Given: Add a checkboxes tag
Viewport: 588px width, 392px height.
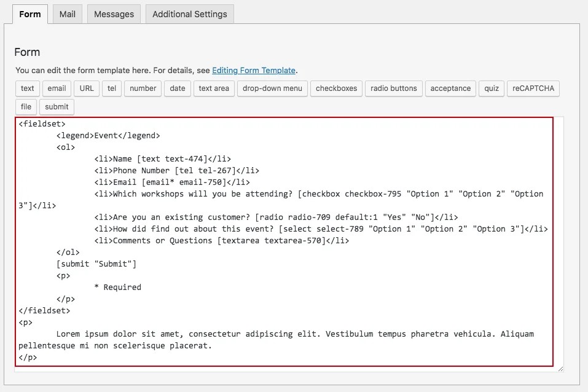Looking at the screenshot, I should click(x=336, y=88).
